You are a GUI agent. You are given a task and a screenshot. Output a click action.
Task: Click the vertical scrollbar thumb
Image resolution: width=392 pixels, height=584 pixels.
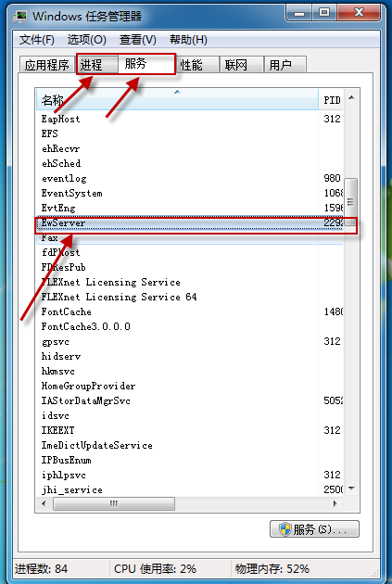pyautogui.click(x=350, y=202)
